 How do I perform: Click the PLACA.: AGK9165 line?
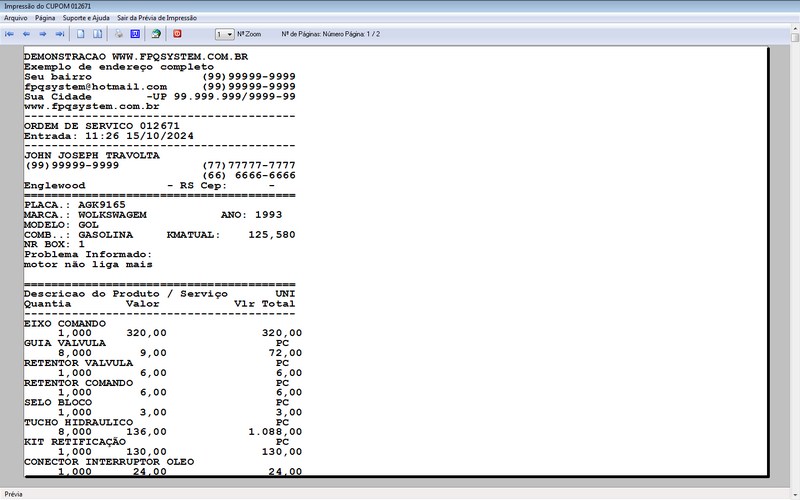(74, 205)
